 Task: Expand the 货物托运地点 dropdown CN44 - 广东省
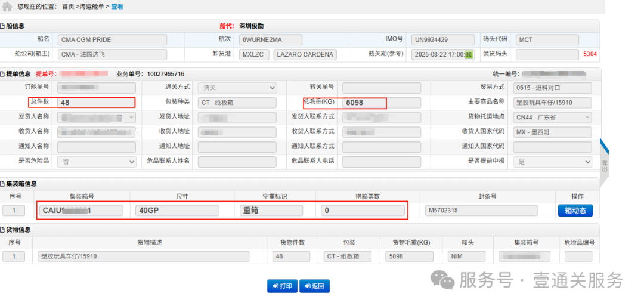pyautogui.click(x=552, y=118)
